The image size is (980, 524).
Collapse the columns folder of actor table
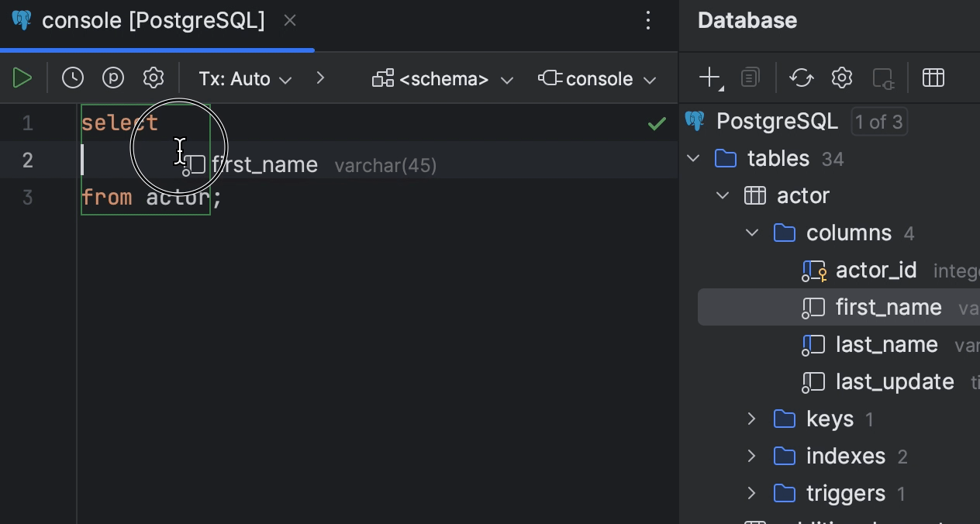(751, 232)
